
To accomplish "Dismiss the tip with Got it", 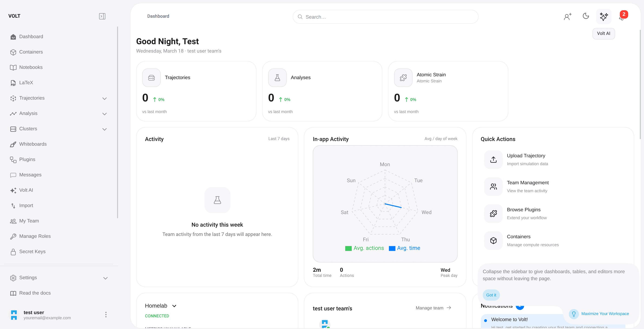I will (491, 295).
